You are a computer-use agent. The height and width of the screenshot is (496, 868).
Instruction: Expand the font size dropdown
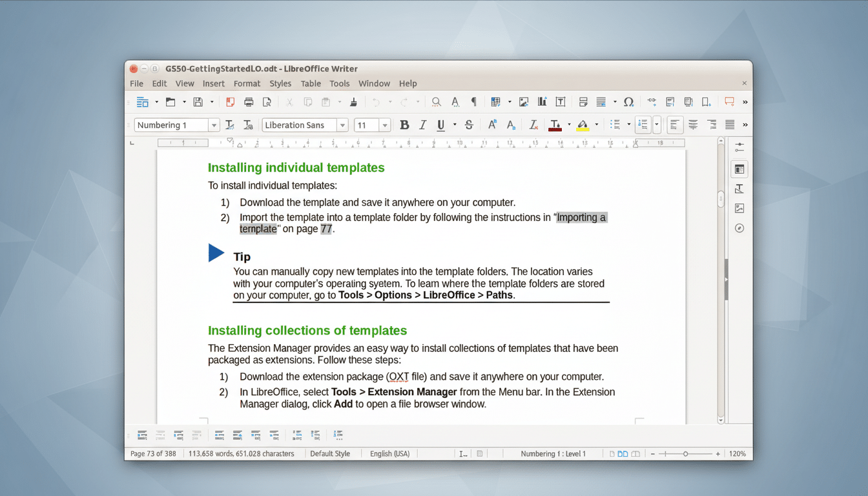pos(384,125)
